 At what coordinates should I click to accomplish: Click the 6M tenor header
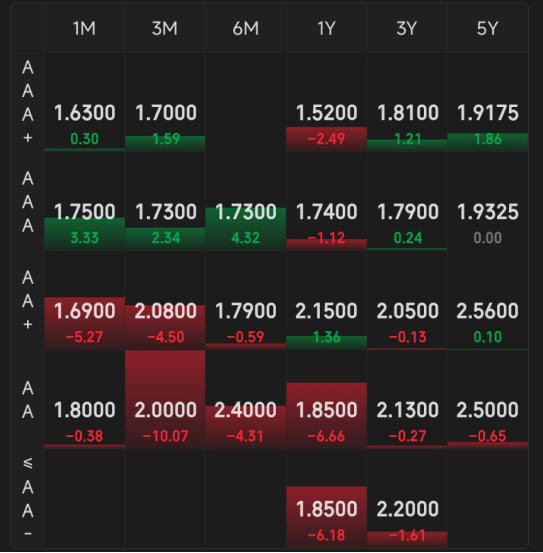246,28
